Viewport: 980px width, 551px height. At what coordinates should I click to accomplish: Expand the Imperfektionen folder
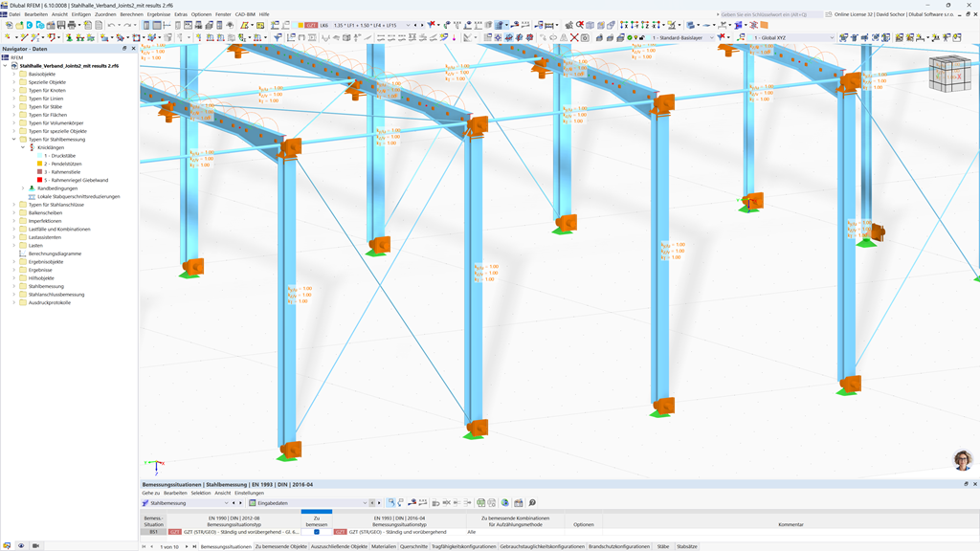[14, 221]
